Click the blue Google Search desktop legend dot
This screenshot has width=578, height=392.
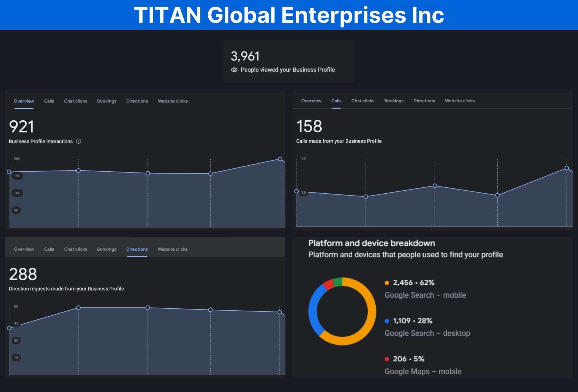pos(387,321)
